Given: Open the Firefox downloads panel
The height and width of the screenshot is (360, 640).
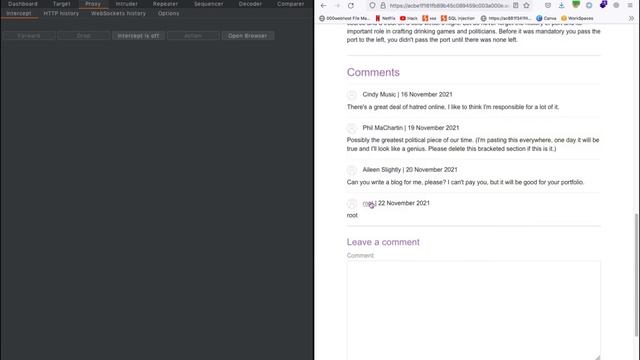Looking at the screenshot, I should pos(562,6).
